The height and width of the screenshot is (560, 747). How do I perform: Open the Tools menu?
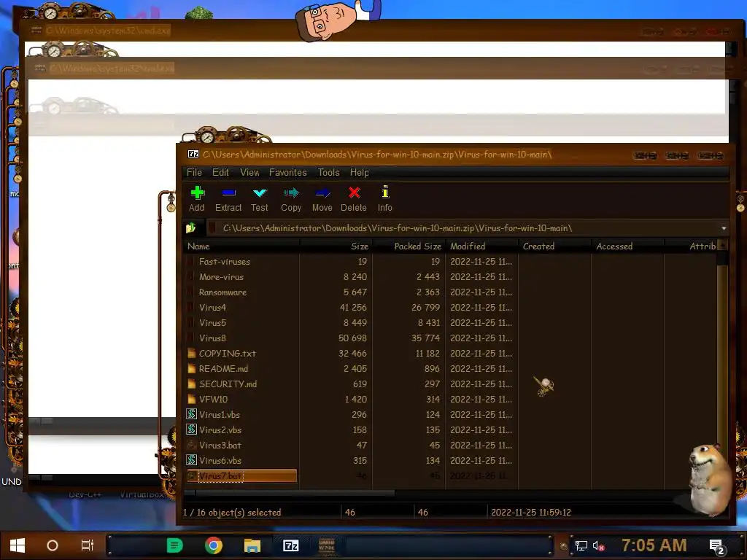click(x=329, y=172)
